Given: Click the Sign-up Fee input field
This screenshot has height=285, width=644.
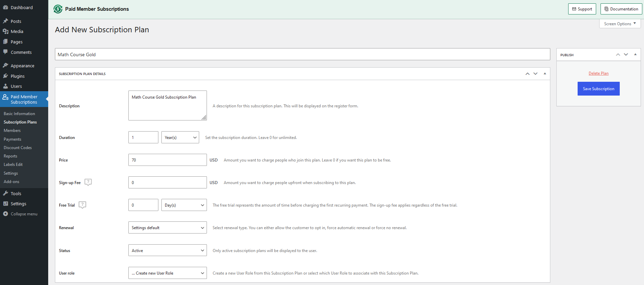Looking at the screenshot, I should (x=167, y=182).
